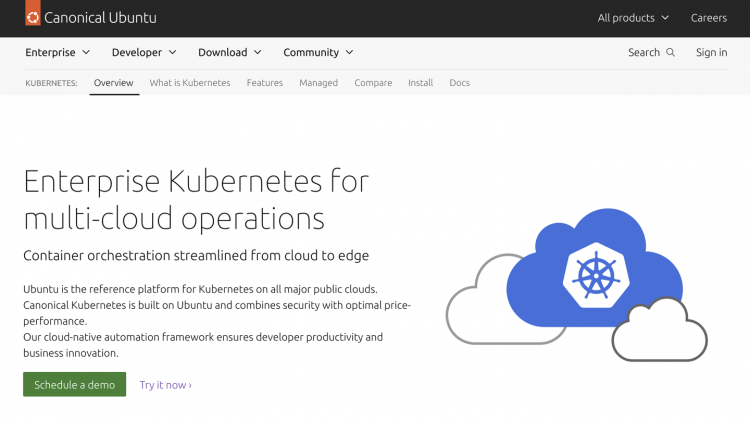Open the Search field

[x=651, y=52]
